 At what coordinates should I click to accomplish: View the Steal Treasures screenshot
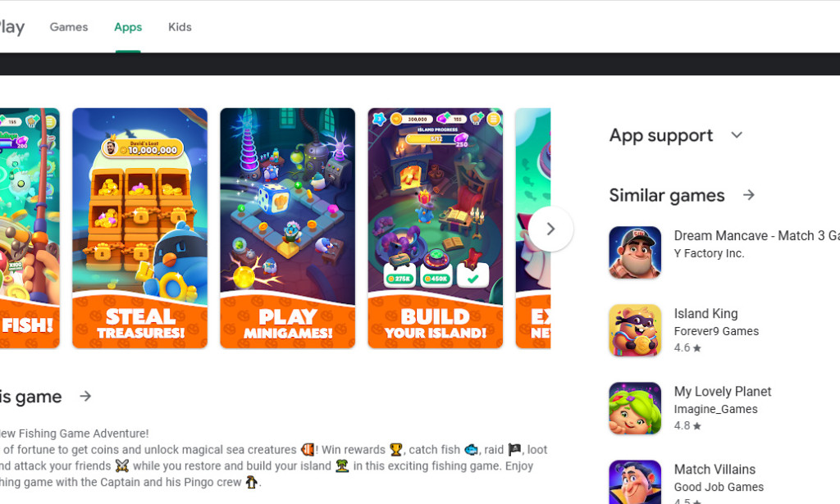coord(139,229)
